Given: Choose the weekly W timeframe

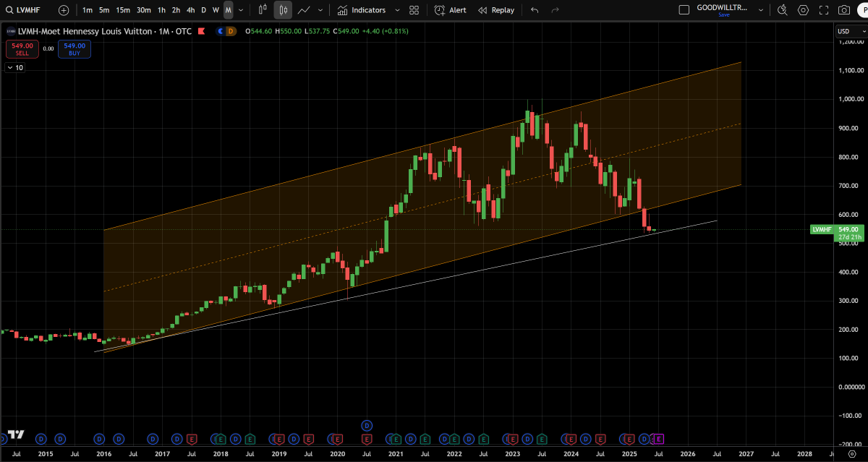Looking at the screenshot, I should point(216,10).
